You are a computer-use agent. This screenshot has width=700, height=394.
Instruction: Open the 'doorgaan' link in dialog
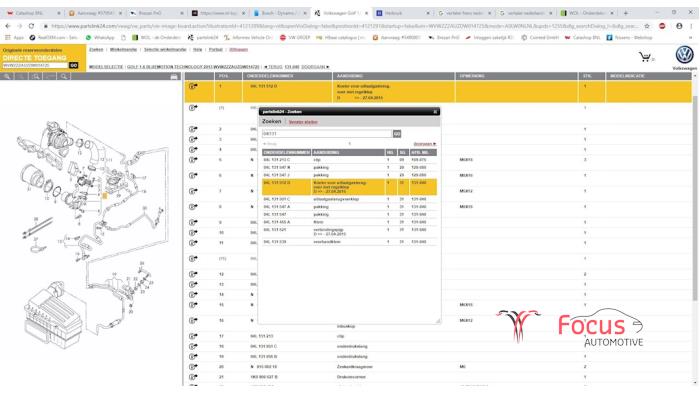(425, 144)
